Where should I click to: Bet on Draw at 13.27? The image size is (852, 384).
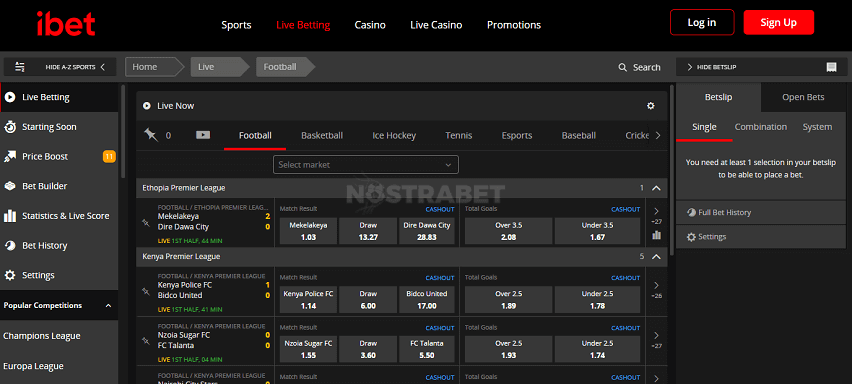point(368,231)
